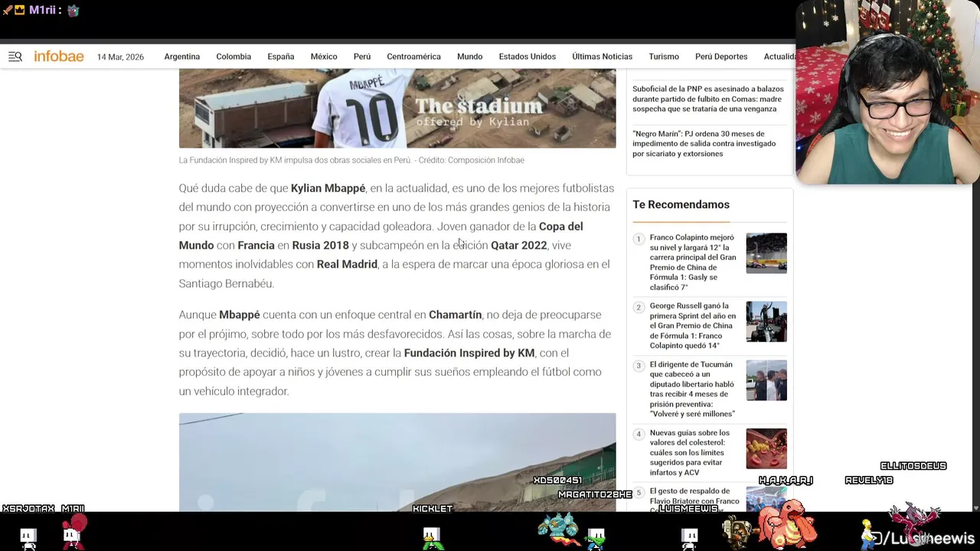The width and height of the screenshot is (980, 551).
Task: Click the Mbappé link in second paragraph
Action: pyautogui.click(x=240, y=315)
